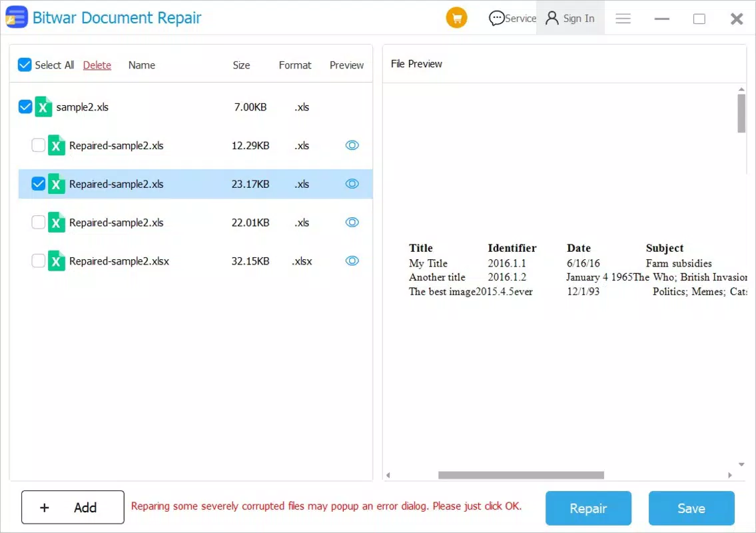Click the preview scroll up arrow
This screenshot has width=756, height=533.
(741, 89)
